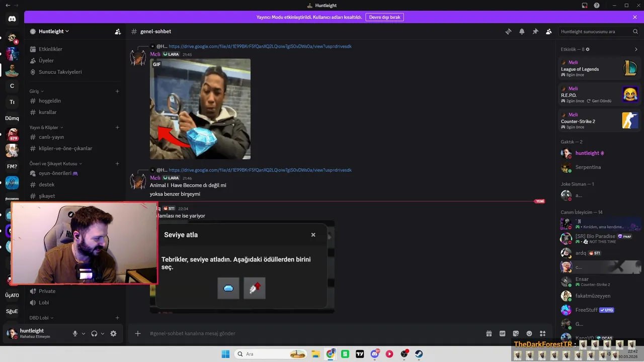The width and height of the screenshot is (644, 362).
Task: Click the Devre dışı bırak button
Action: pos(384,17)
